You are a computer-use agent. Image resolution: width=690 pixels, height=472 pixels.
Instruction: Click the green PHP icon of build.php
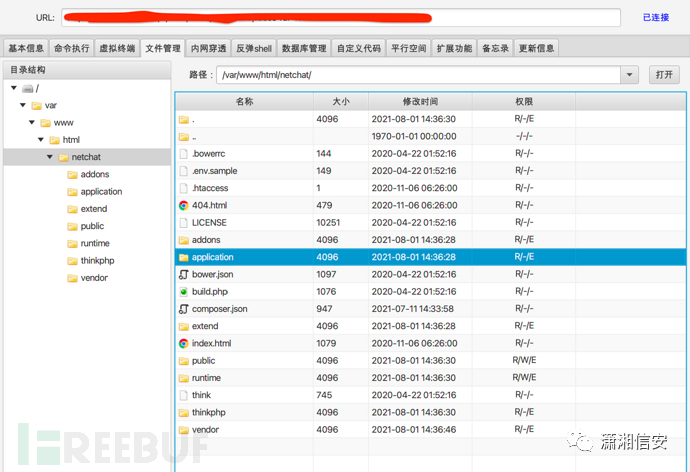(184, 292)
